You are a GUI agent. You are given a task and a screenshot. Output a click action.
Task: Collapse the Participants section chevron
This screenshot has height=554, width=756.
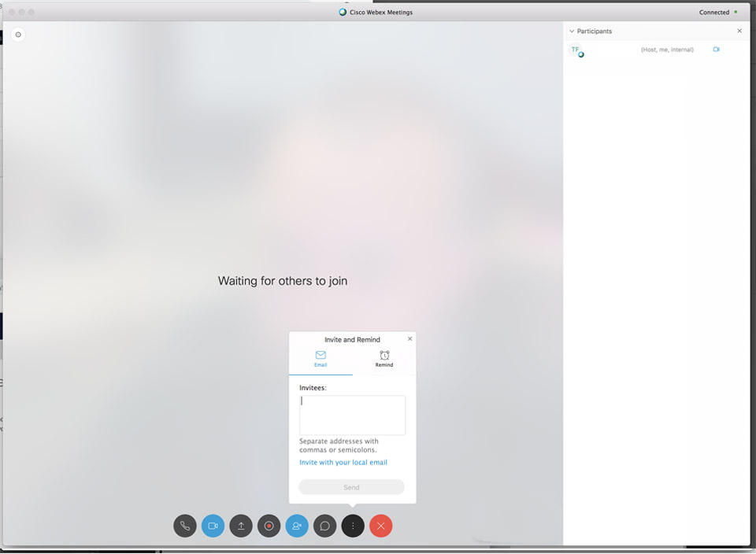[572, 31]
